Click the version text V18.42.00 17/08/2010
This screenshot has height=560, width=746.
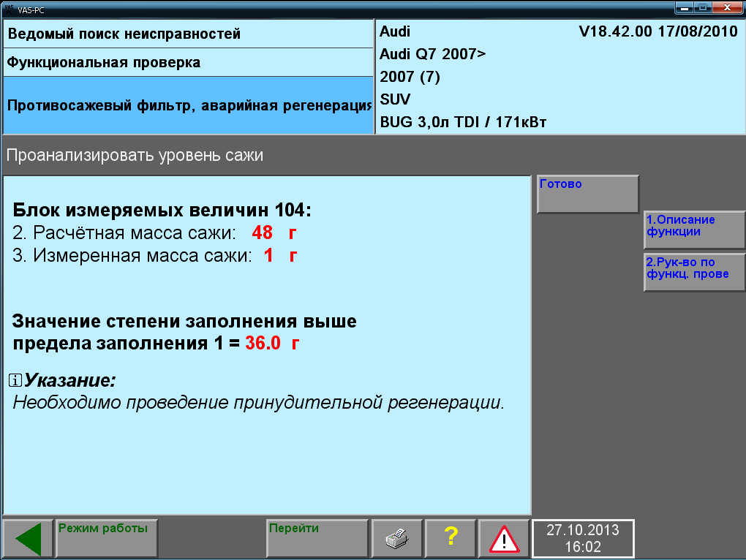point(658,31)
